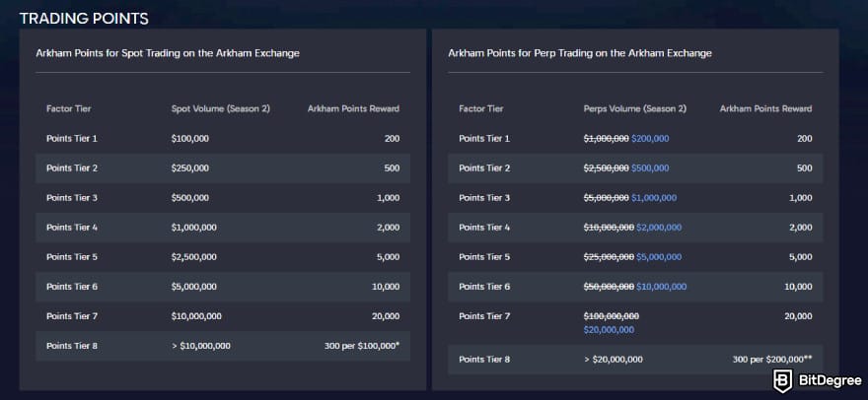868x400 pixels.
Task: Select Points Tier 2 in perp table
Action: pos(484,168)
